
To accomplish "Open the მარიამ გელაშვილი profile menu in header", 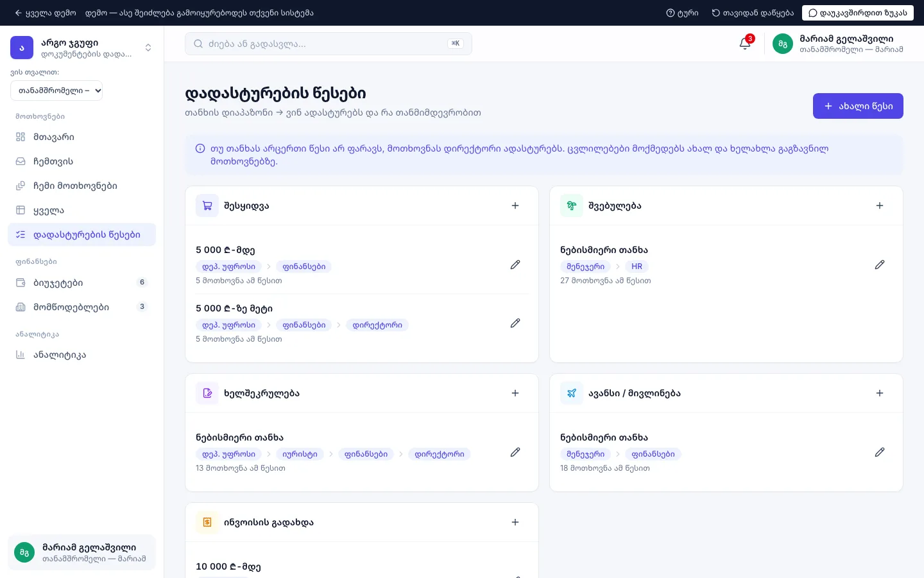I will click(x=838, y=44).
